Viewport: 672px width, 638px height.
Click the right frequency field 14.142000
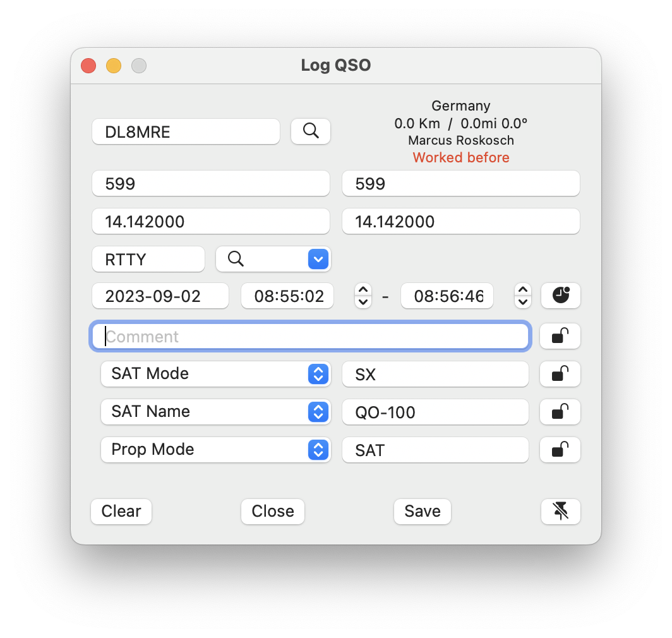(460, 221)
